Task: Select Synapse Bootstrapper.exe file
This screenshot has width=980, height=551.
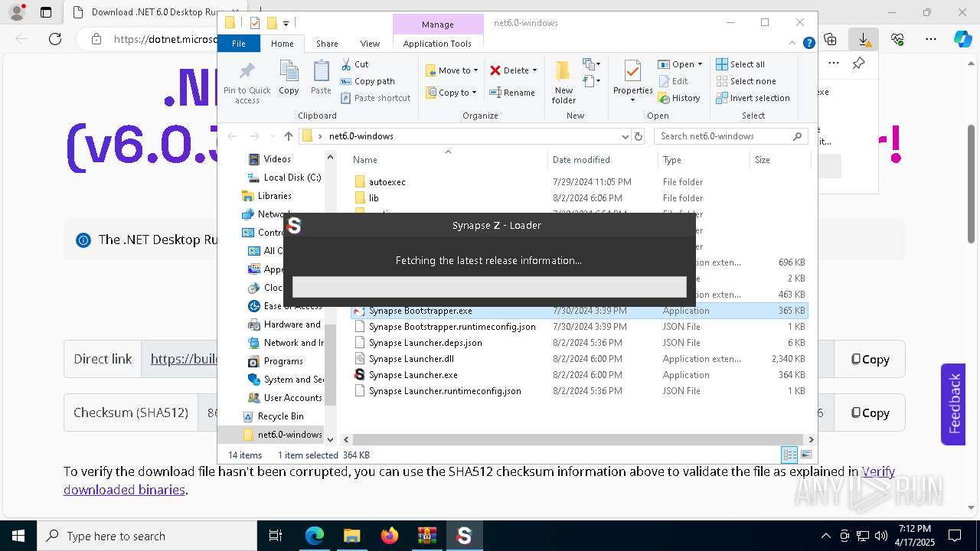Action: 579,311
